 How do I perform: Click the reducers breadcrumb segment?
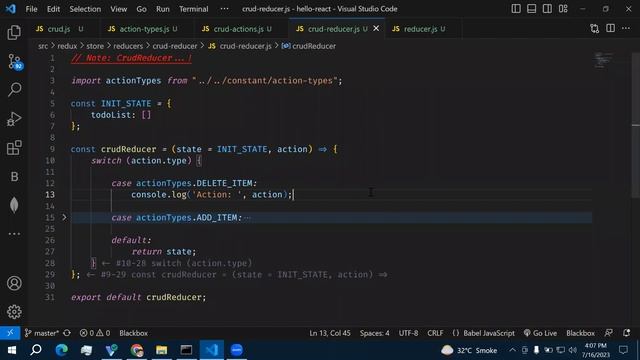coord(128,46)
